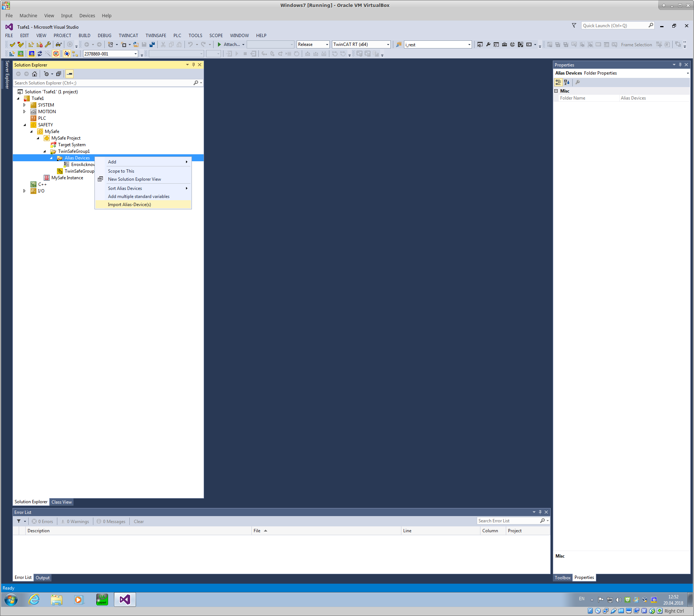Open the i_rest find combo box dropdown
Screen dimensions: 694x616
469,44
